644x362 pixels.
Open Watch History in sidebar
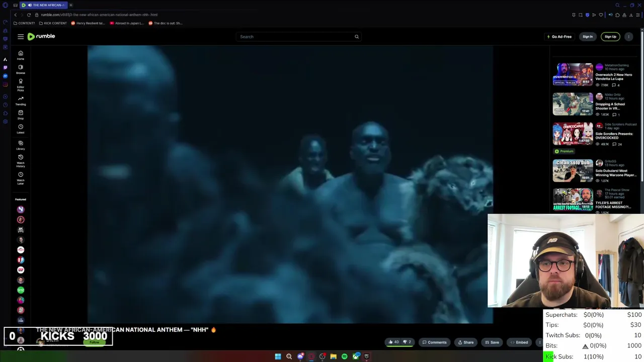tap(21, 161)
